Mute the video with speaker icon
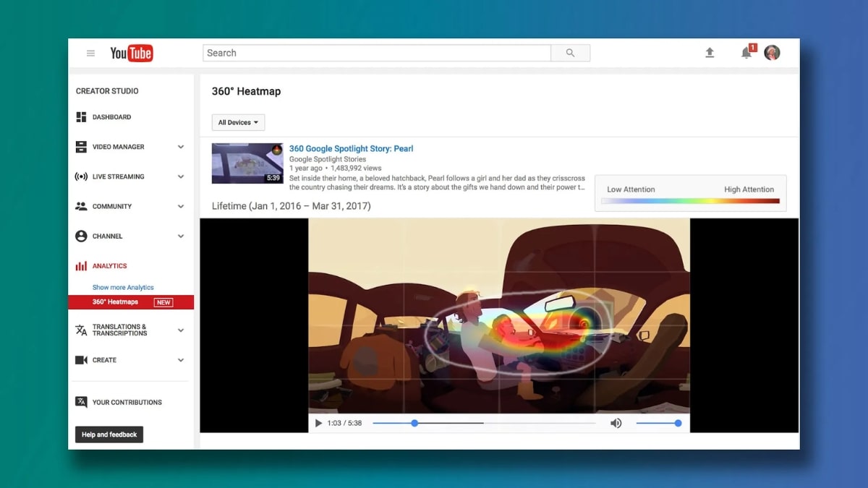 616,423
